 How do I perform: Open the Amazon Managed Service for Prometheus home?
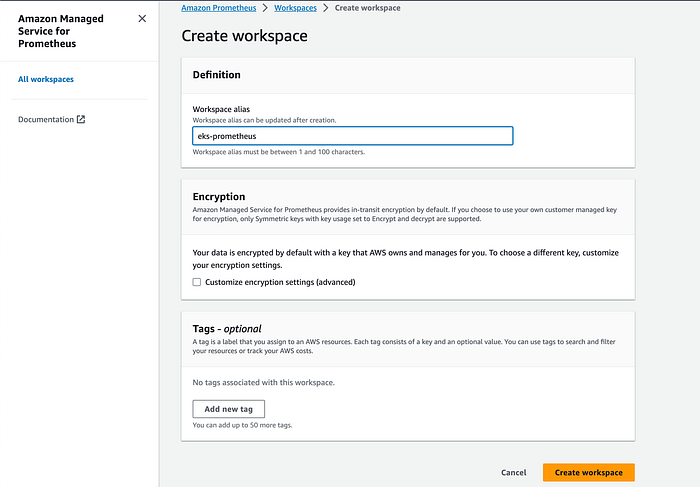60,30
